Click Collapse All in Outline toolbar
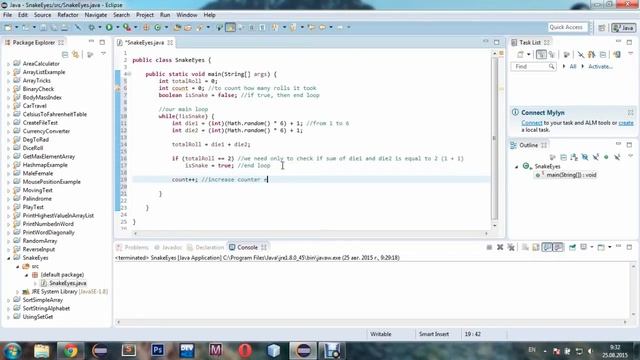The image size is (640, 360). 564,157
